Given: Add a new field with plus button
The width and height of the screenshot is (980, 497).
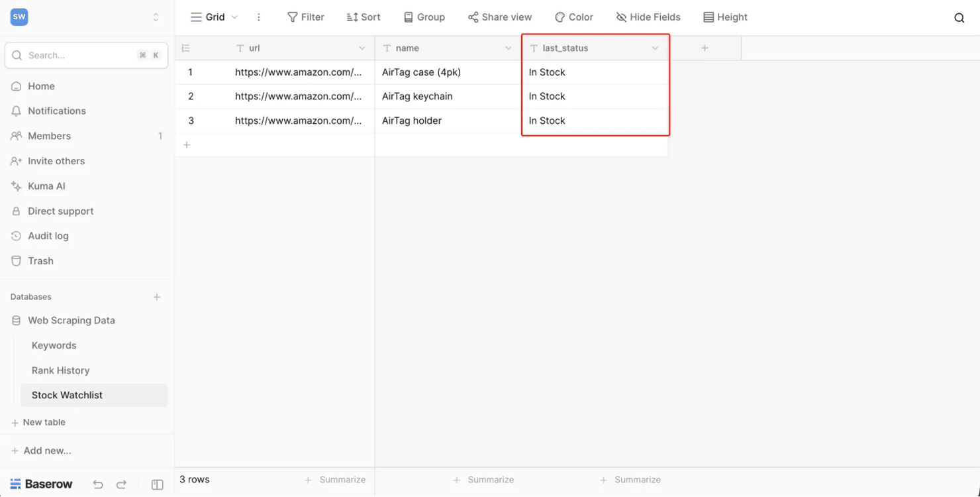Looking at the screenshot, I should 705,48.
